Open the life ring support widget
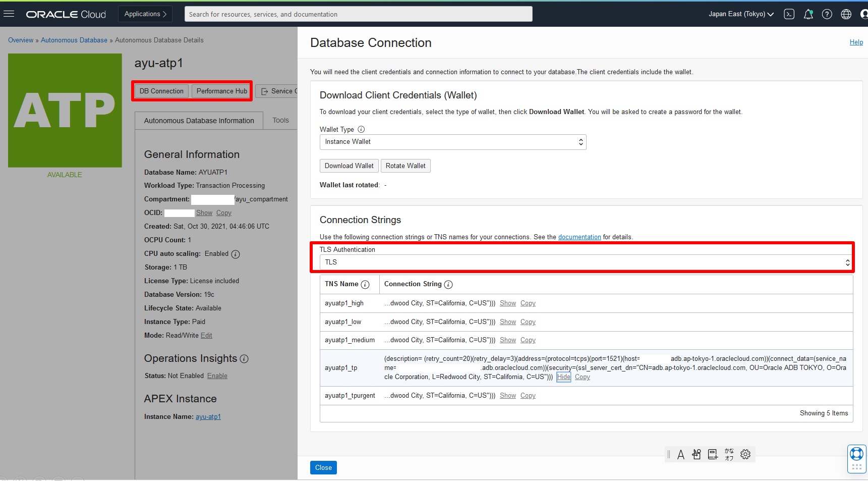Image resolution: width=868 pixels, height=481 pixels. click(856, 454)
